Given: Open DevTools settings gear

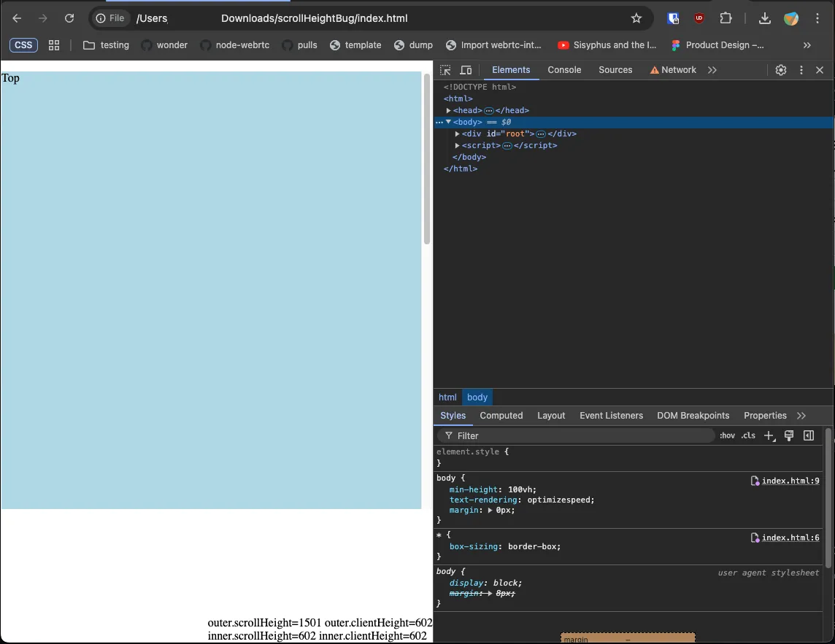Looking at the screenshot, I should pos(781,70).
